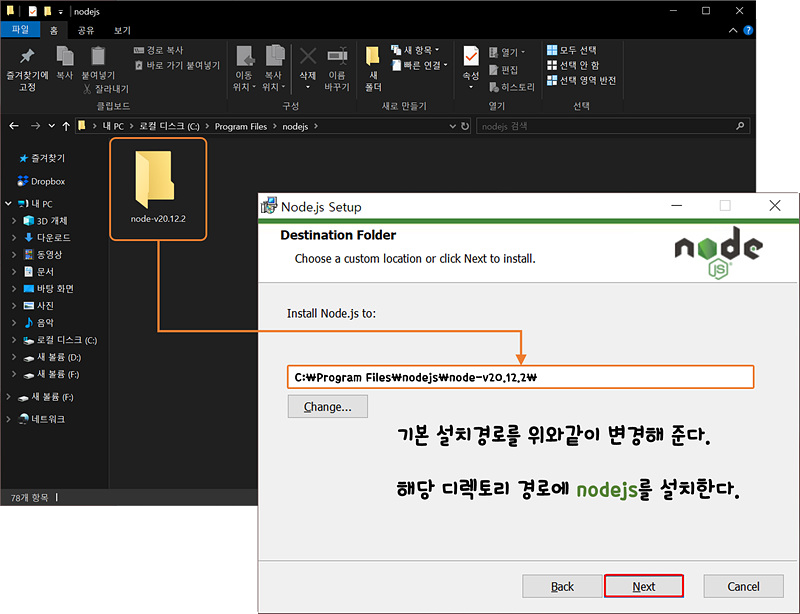The width and height of the screenshot is (800, 614).
Task: Click Back in Node.js Setup
Action: (x=562, y=586)
